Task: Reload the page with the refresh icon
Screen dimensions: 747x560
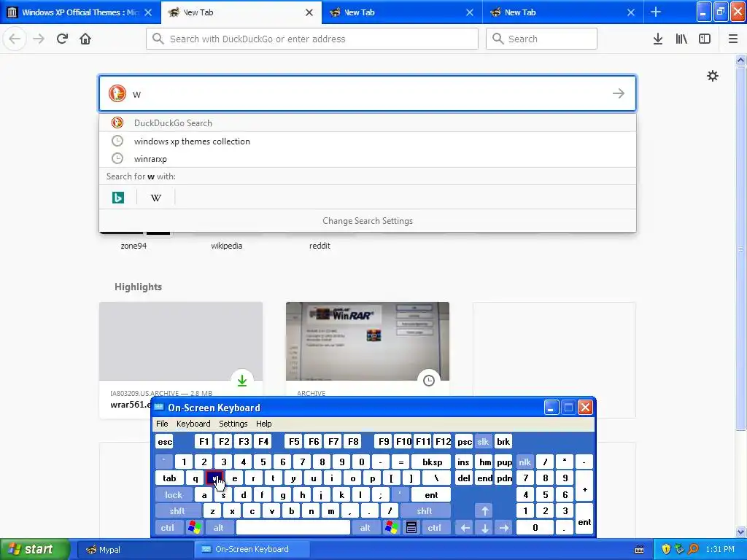Action: coord(62,39)
